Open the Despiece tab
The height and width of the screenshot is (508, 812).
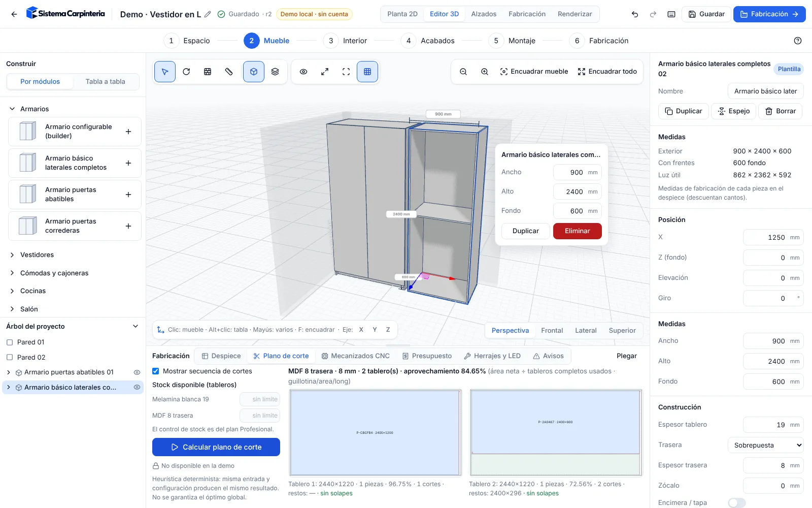coord(221,356)
